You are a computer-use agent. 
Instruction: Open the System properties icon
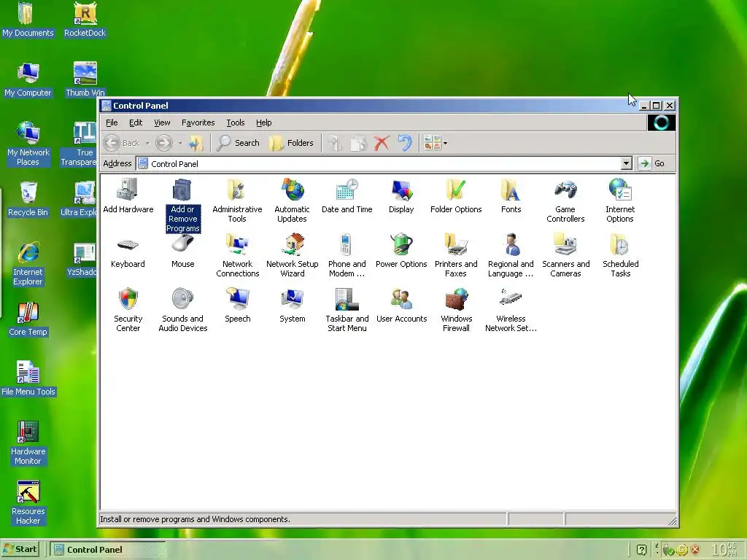pyautogui.click(x=292, y=306)
